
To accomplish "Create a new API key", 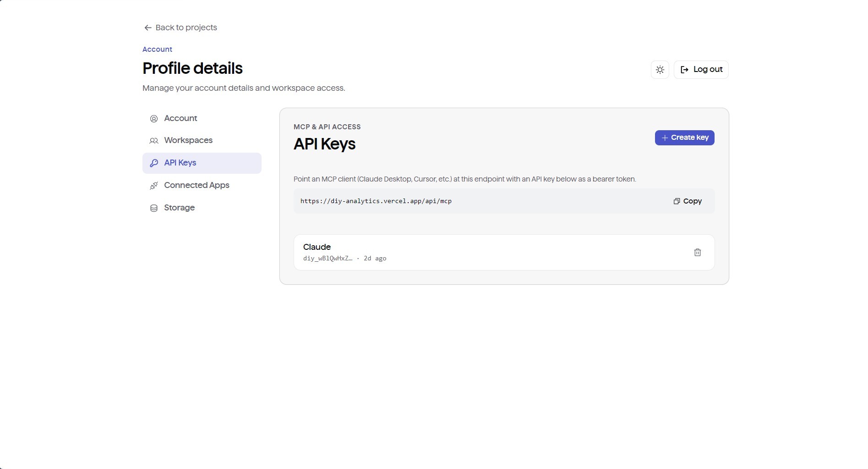I will tap(684, 138).
